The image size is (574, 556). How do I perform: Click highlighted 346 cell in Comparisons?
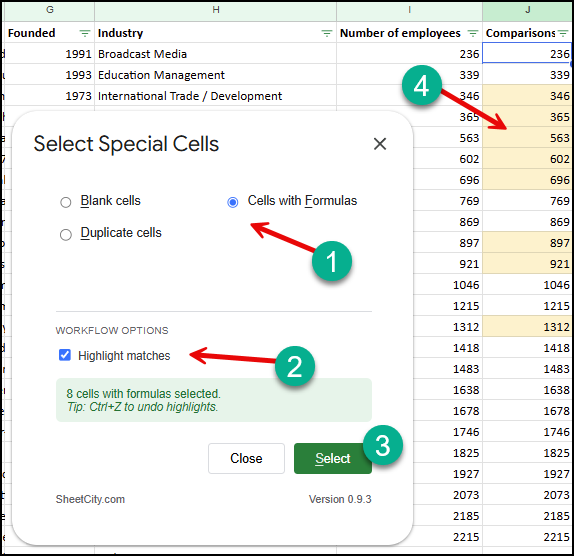click(527, 96)
